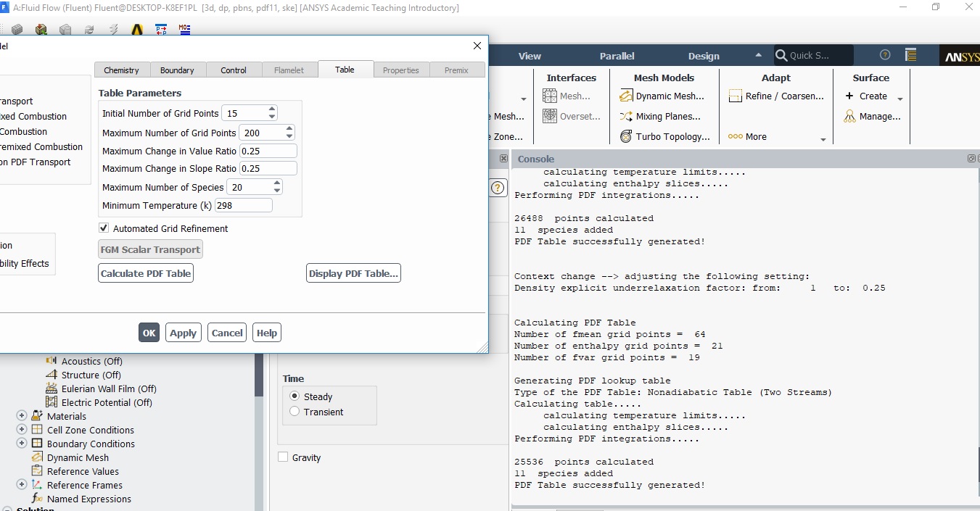980x511 pixels.
Task: Click the Maximum Change in Slope Ratio field
Action: point(268,168)
